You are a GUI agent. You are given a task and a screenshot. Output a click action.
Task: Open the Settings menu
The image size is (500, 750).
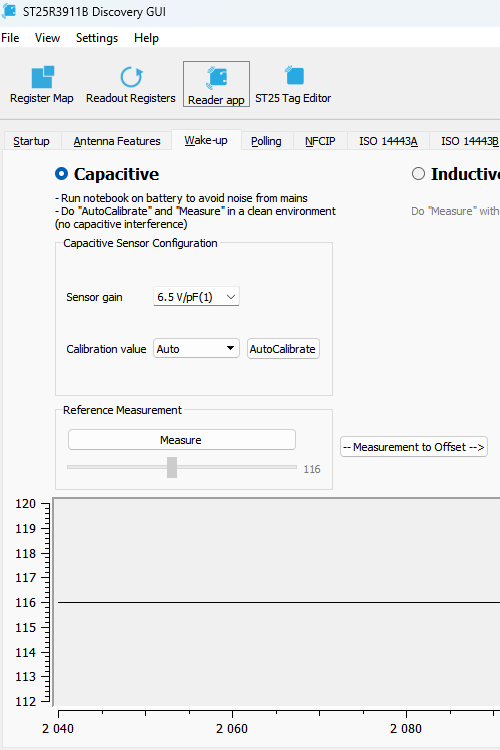point(97,38)
